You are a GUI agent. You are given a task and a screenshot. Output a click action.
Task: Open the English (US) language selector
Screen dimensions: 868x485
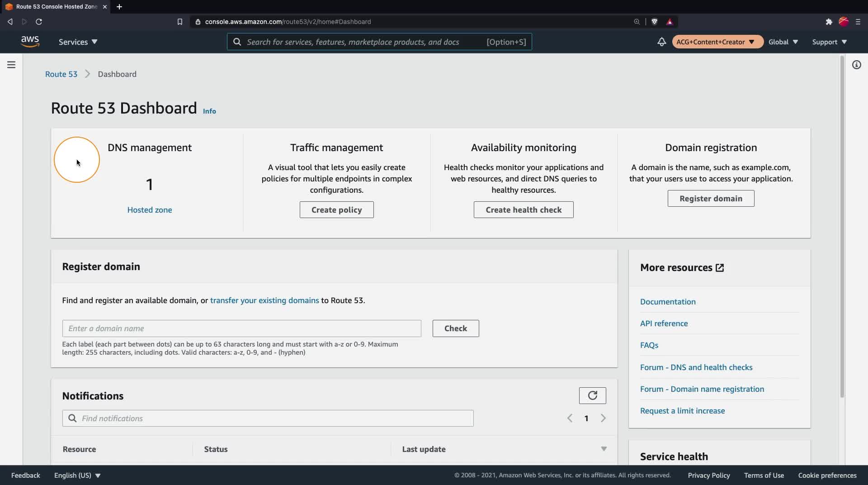pos(77,475)
